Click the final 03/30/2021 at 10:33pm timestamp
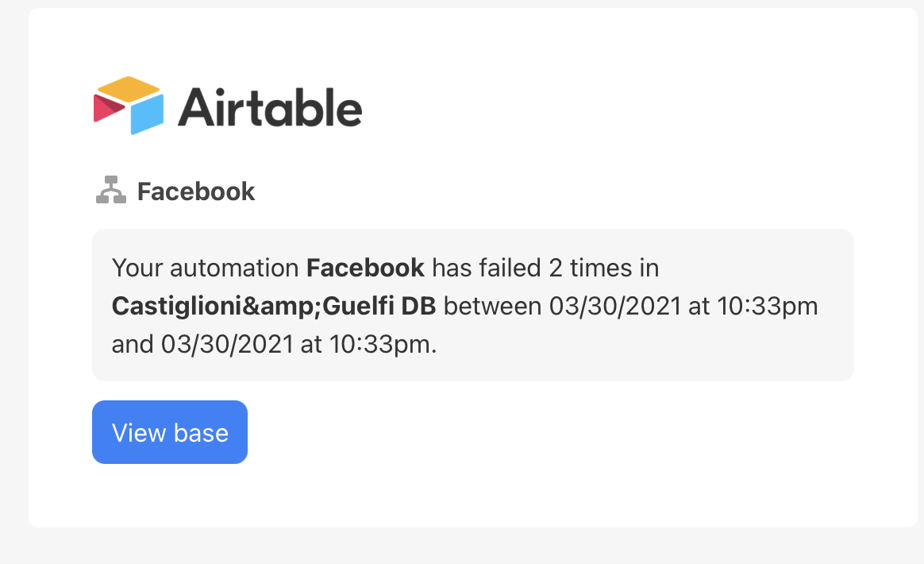The width and height of the screenshot is (924, 564). tap(297, 344)
